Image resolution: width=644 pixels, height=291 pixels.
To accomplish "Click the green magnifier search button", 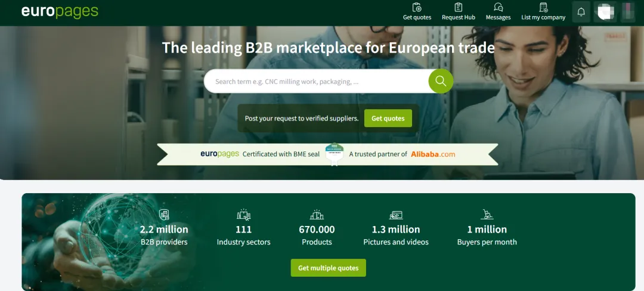I will point(441,81).
